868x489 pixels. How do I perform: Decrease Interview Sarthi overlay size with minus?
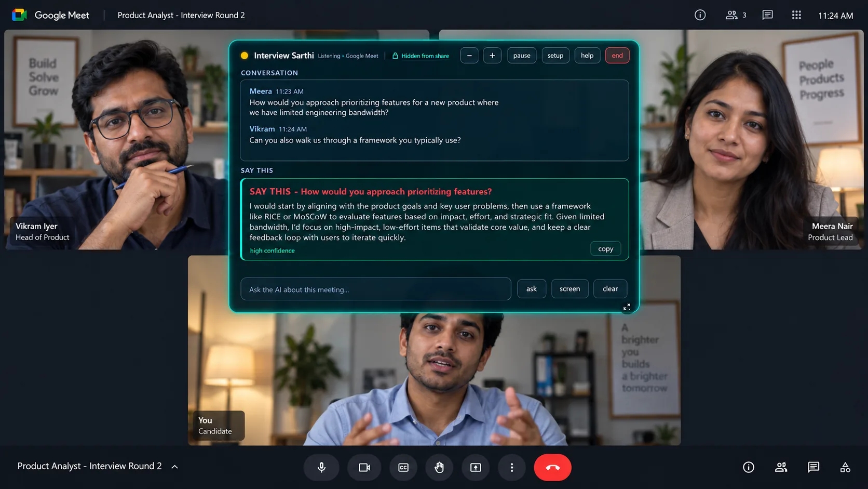coord(469,56)
